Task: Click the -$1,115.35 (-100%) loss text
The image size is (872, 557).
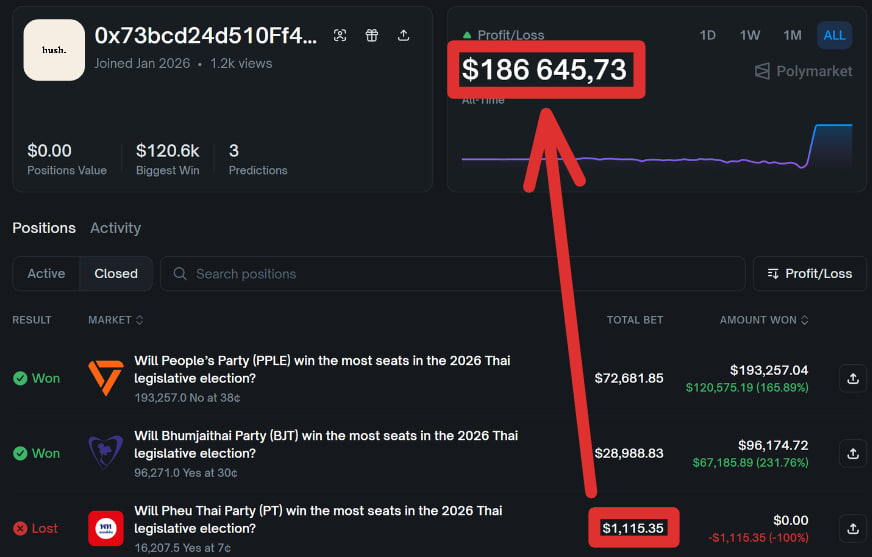Action: pos(758,538)
